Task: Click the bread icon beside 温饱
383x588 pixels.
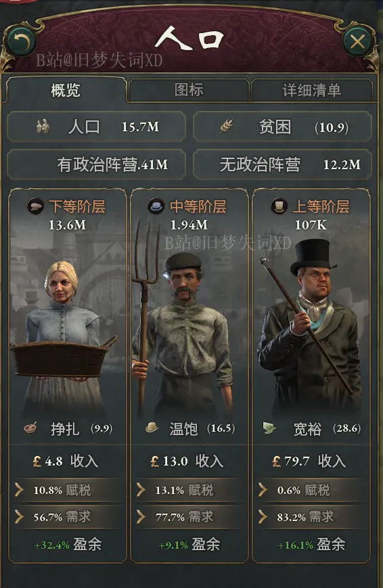Action: click(152, 428)
